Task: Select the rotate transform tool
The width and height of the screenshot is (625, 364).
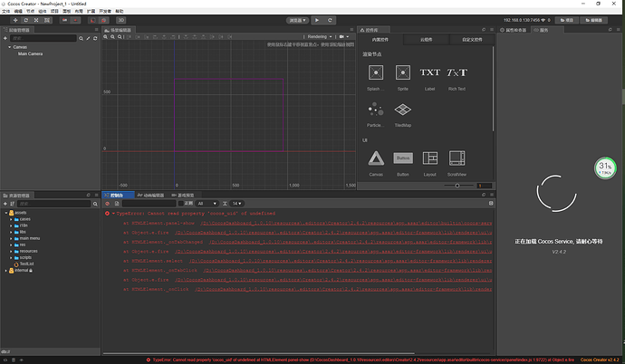Action: point(26,20)
